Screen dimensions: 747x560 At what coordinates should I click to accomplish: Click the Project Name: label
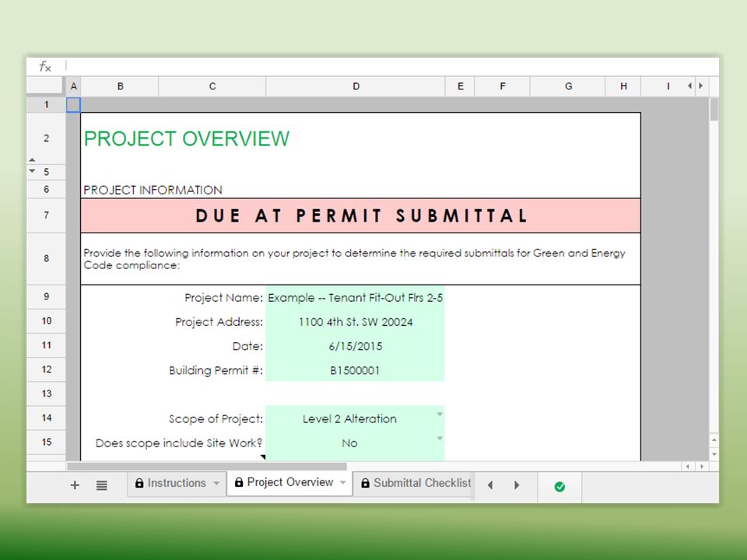[x=223, y=298]
